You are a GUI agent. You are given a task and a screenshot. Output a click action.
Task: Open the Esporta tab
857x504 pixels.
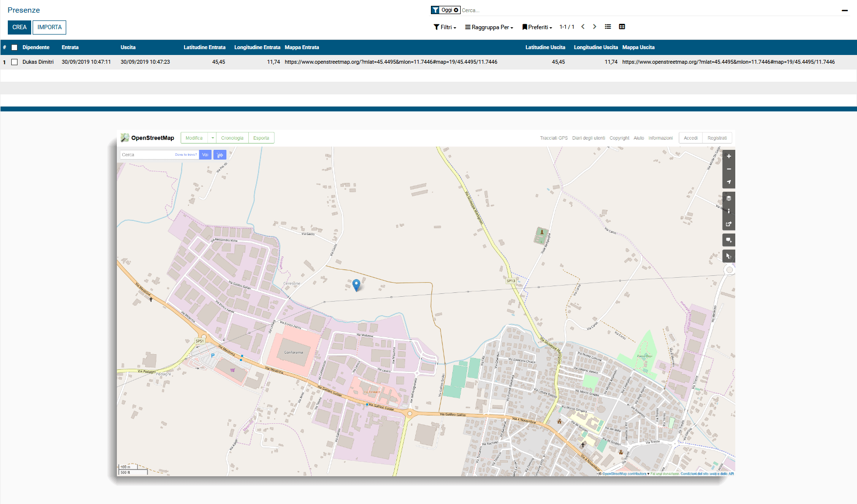pos(261,138)
